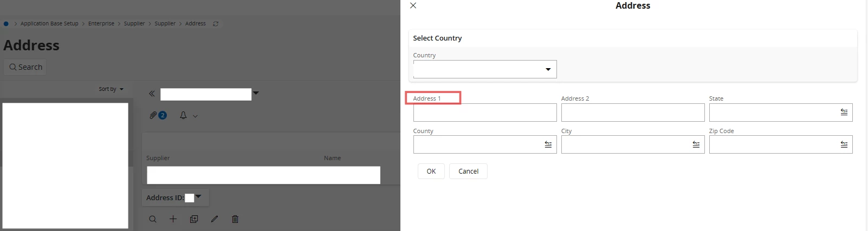Screen dimensions: 868x231
Task: Collapse the record list with double chevron
Action: pos(152,94)
